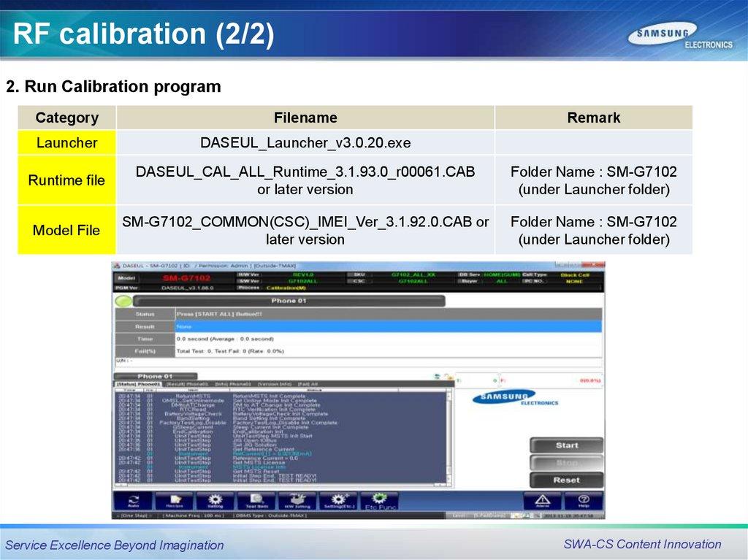Open the Recipe toolbar icon
748x560 pixels.
tap(174, 501)
